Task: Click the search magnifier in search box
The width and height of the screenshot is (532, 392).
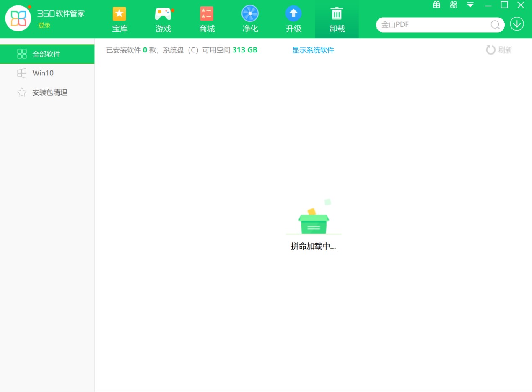Action: (x=495, y=25)
